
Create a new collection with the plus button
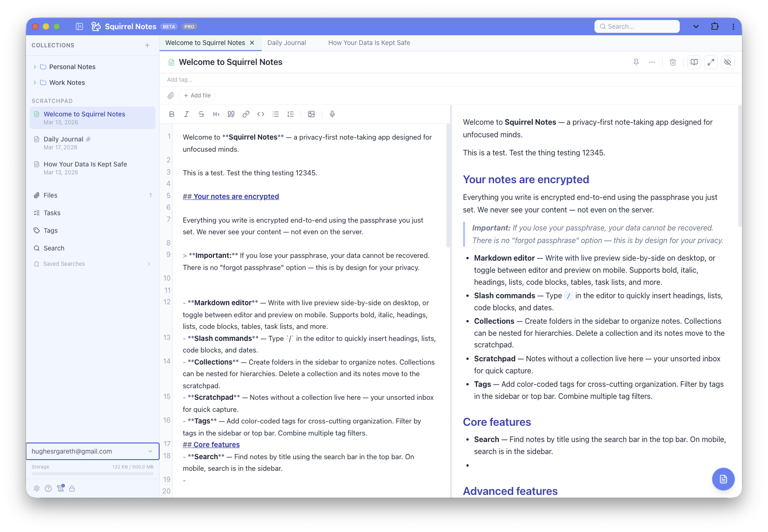point(147,45)
